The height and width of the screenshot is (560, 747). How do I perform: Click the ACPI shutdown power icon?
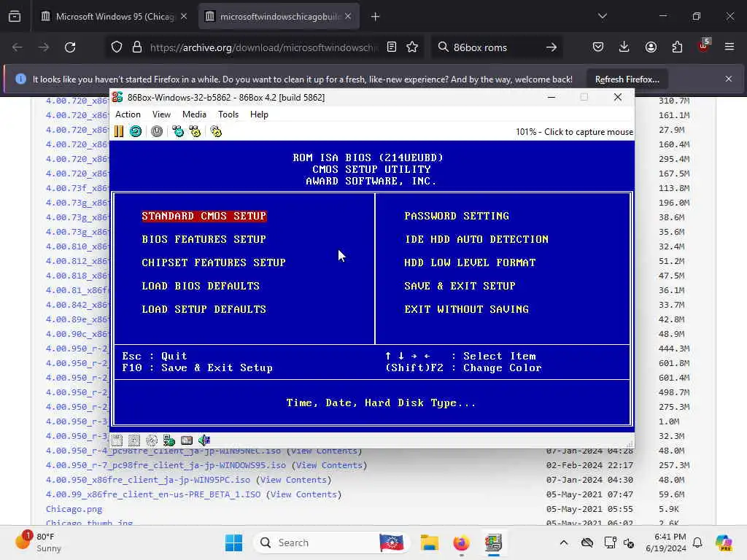[x=157, y=131]
